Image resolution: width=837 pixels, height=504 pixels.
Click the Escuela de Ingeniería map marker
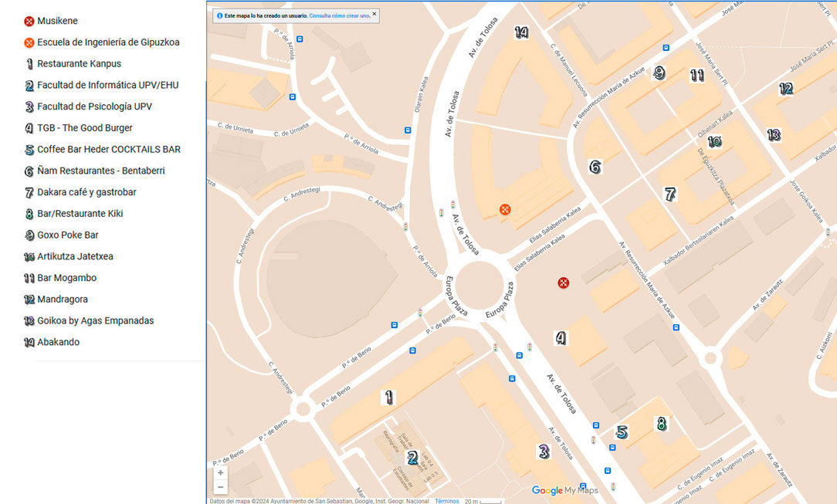pyautogui.click(x=504, y=210)
